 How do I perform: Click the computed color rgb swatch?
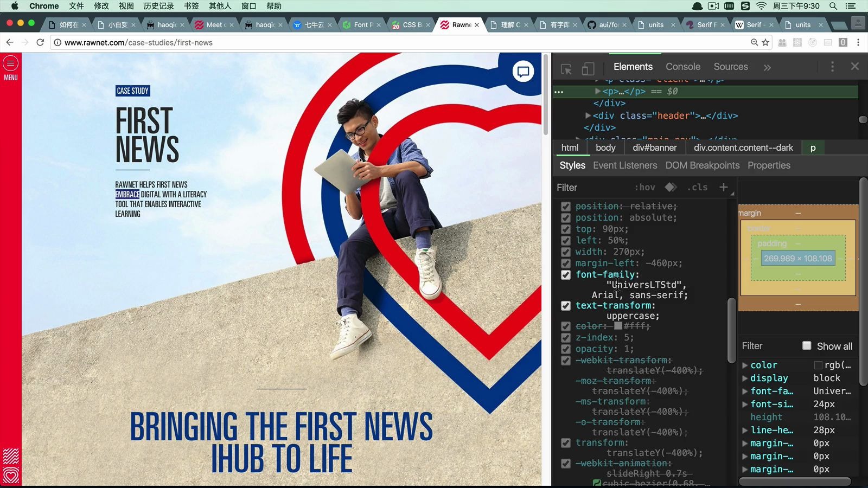click(818, 365)
